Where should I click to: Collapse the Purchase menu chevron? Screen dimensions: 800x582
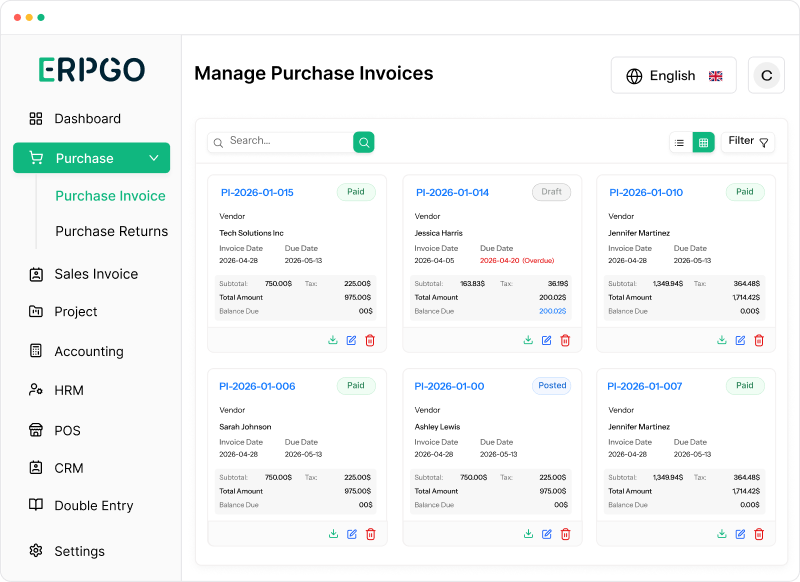coord(154,158)
